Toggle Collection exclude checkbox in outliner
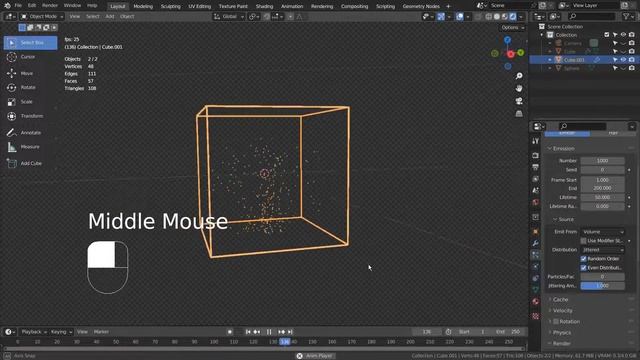 607,35
